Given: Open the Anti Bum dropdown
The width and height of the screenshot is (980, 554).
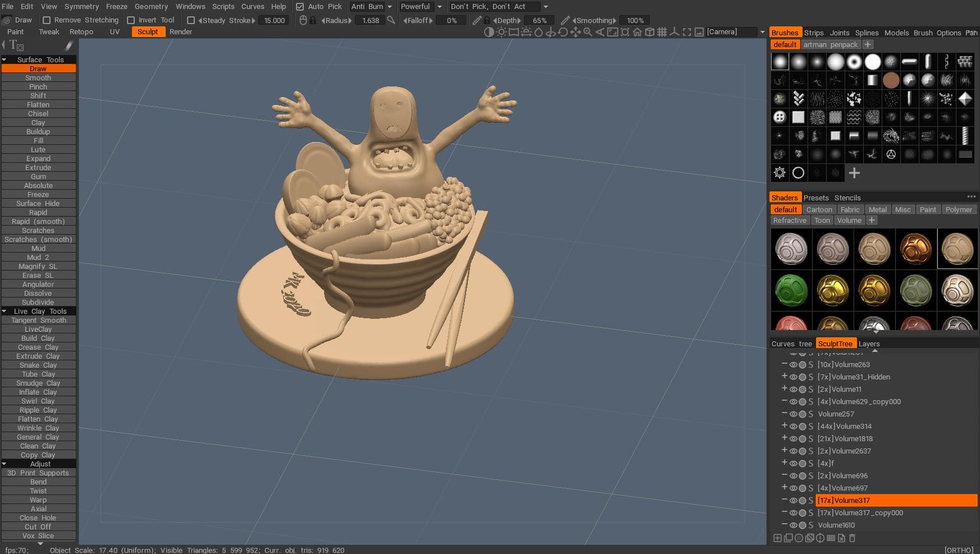Looking at the screenshot, I should click(x=371, y=7).
